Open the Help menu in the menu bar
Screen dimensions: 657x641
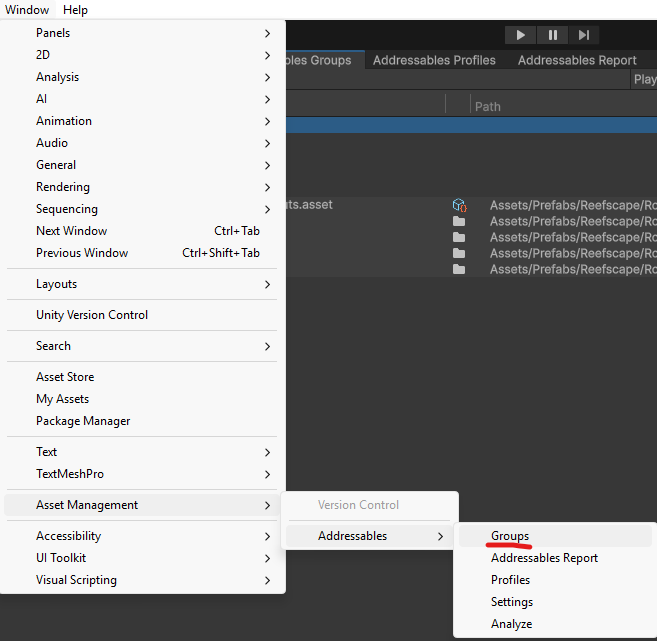[75, 10]
